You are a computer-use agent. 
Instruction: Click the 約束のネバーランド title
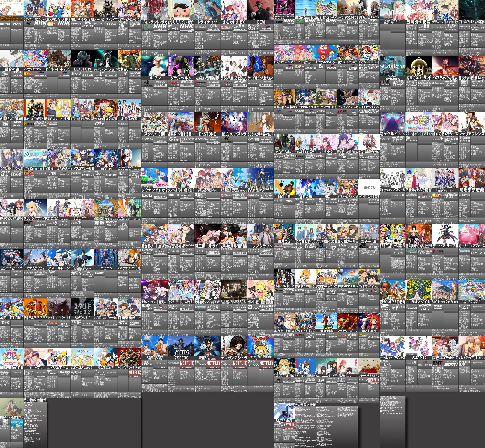coord(419,78)
